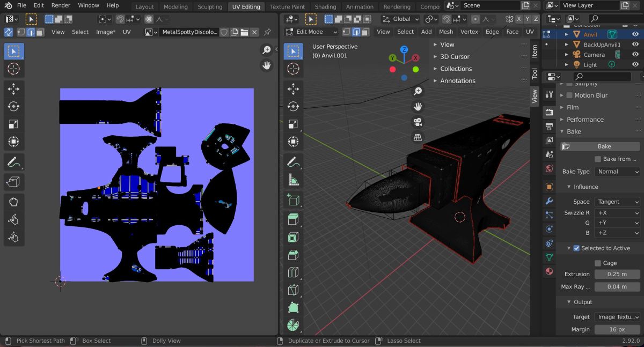The height and width of the screenshot is (347, 644).
Task: Select the Knife tool
Action: [x=293, y=290]
